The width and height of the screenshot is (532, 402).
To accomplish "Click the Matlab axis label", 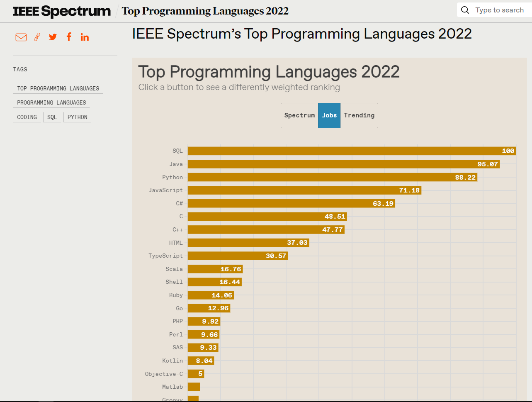I will (x=172, y=387).
